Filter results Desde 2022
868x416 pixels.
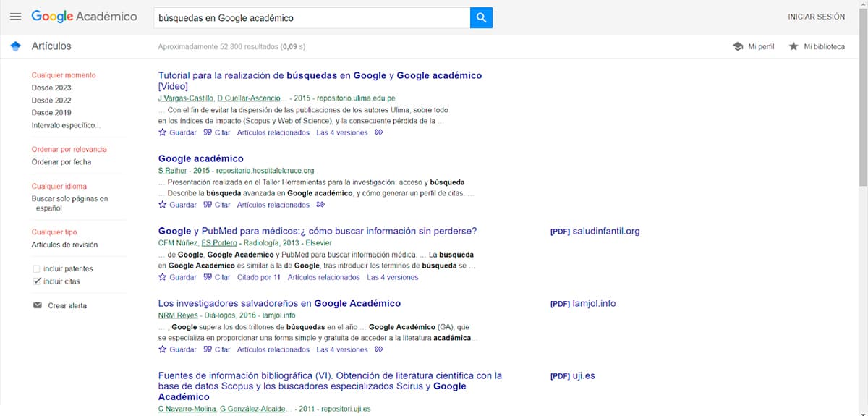coord(51,101)
